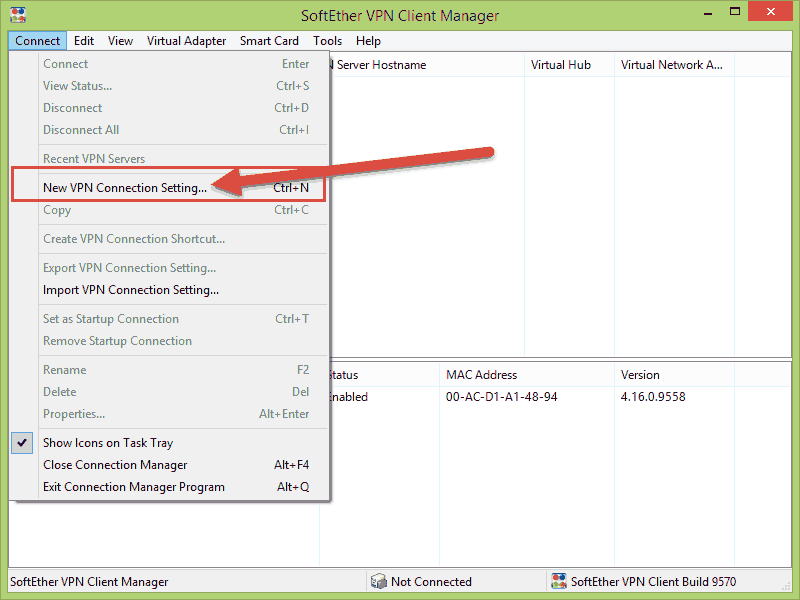This screenshot has height=600, width=800.
Task: Click the Delete menu entry
Action: (168, 392)
